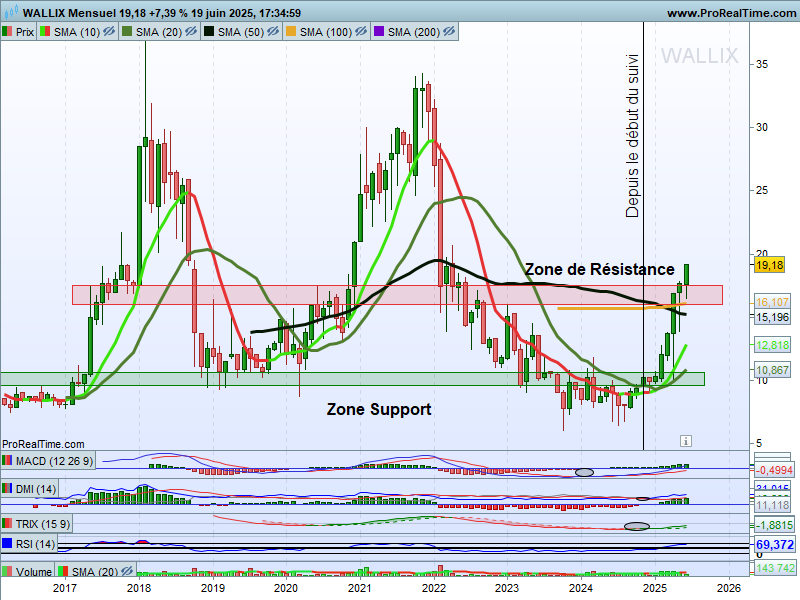This screenshot has width=800, height=600.
Task: Click the MACD multicolor swatch icon
Action: [7, 461]
